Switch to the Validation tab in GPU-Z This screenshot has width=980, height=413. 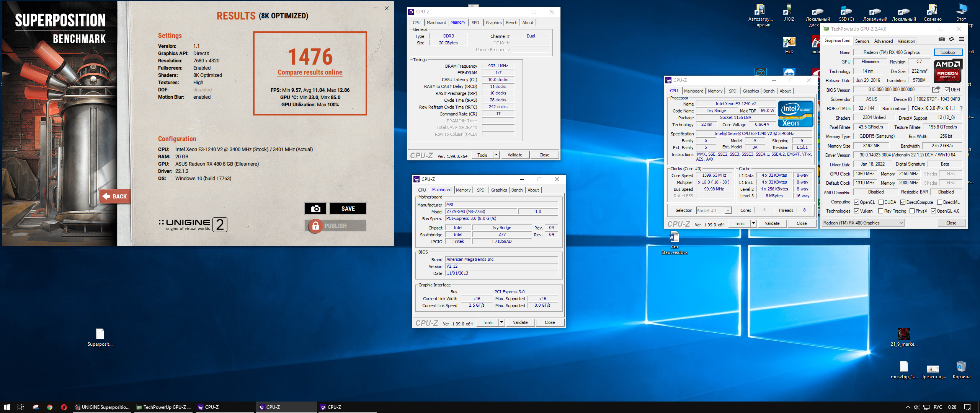tap(906, 41)
